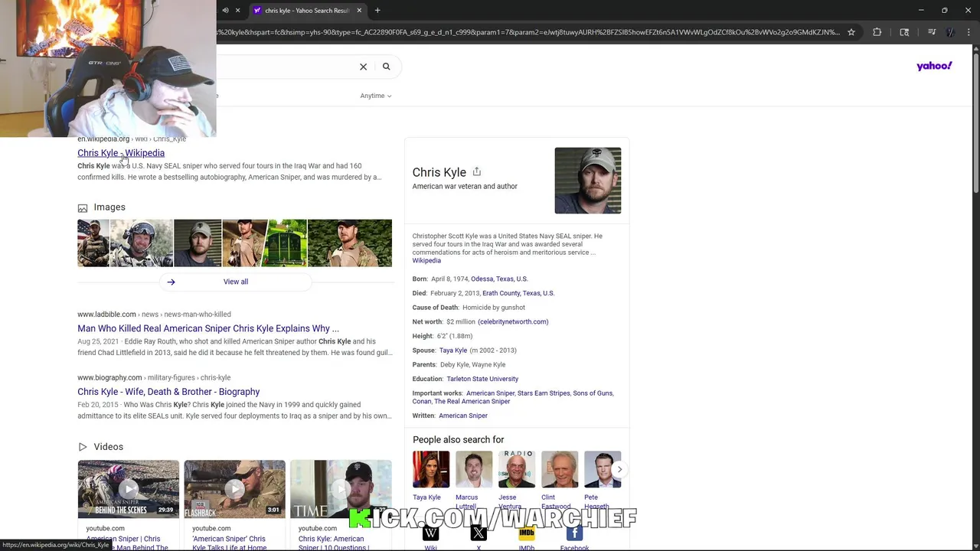This screenshot has height=551, width=980.
Task: Open the Tarleton State University link
Action: click(x=482, y=379)
